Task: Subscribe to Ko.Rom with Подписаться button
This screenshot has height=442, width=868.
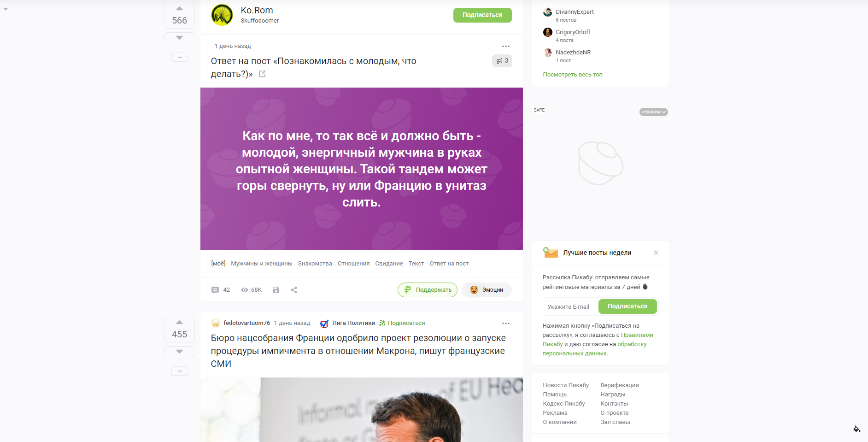Action: tap(482, 15)
